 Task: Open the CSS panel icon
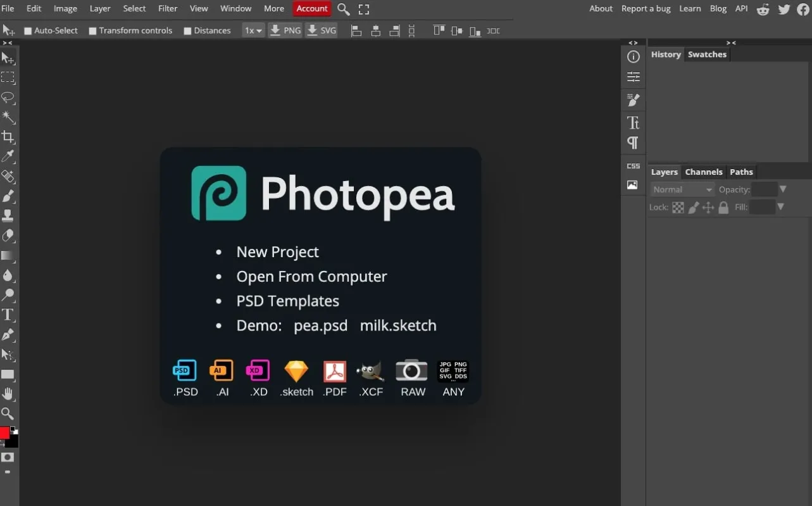pyautogui.click(x=633, y=166)
